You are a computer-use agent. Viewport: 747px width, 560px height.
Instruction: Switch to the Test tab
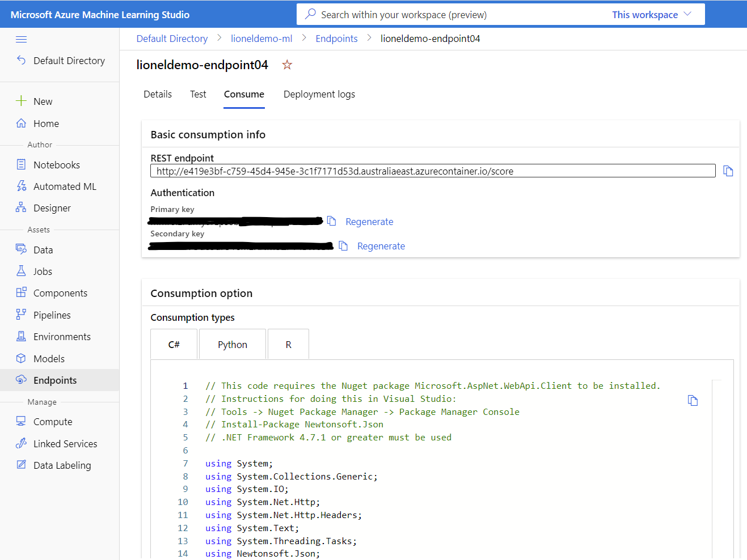(x=198, y=94)
